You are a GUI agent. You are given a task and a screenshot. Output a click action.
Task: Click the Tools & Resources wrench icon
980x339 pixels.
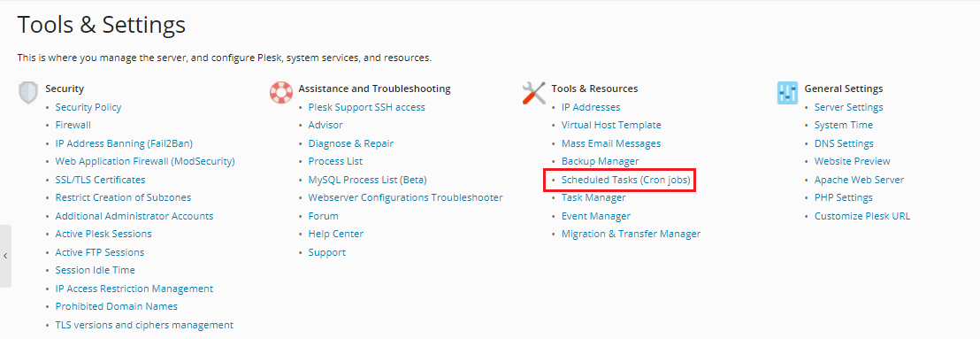pyautogui.click(x=533, y=93)
